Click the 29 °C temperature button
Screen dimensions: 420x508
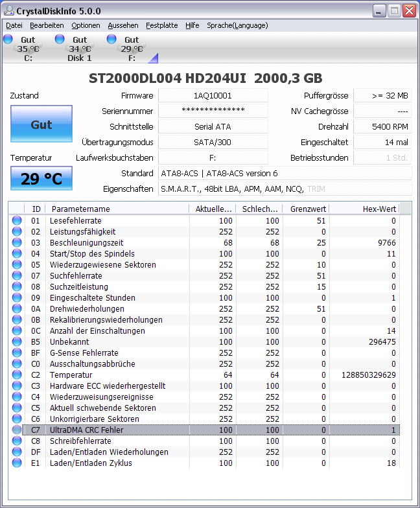(41, 178)
